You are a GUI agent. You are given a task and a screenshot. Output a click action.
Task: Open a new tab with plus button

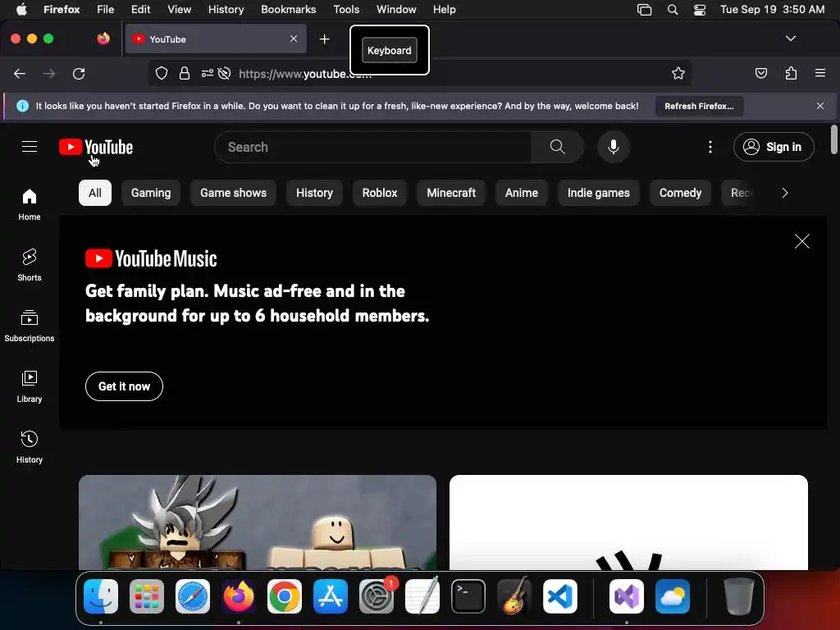pos(324,39)
